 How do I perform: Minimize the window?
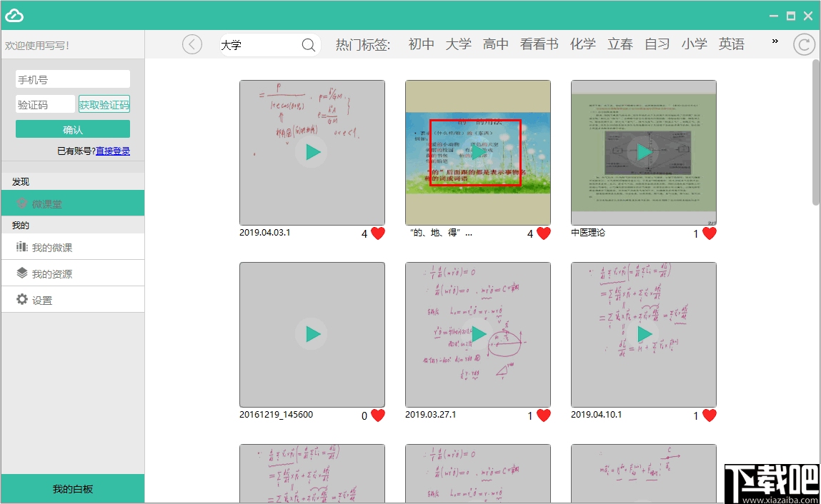[774, 16]
